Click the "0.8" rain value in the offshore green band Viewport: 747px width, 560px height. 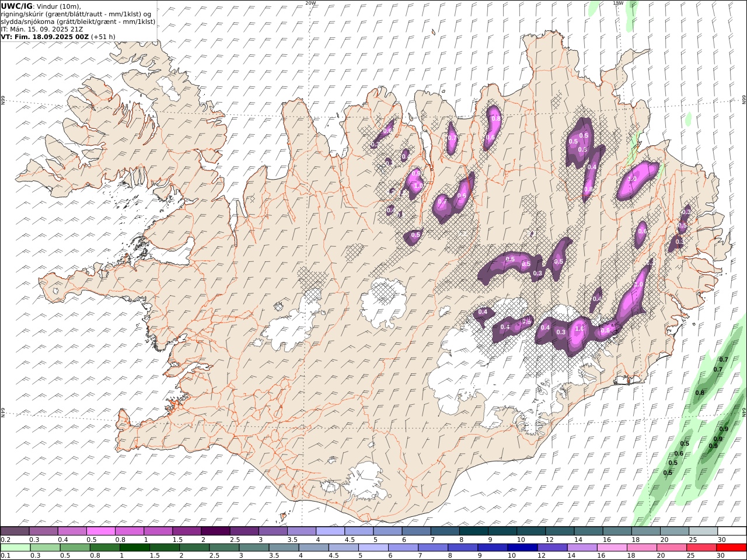pos(700,393)
